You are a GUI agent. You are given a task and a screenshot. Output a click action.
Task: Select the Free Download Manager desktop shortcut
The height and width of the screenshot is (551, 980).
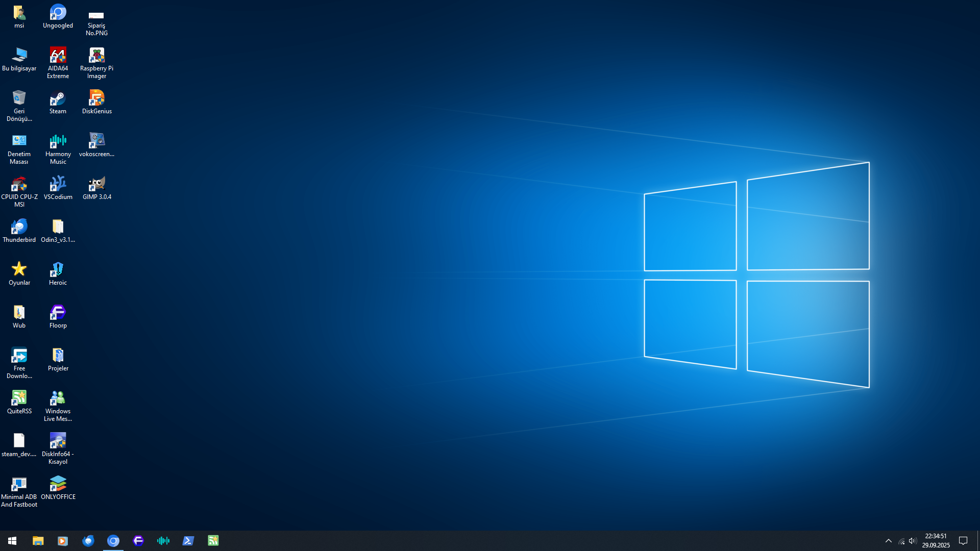pyautogui.click(x=19, y=364)
